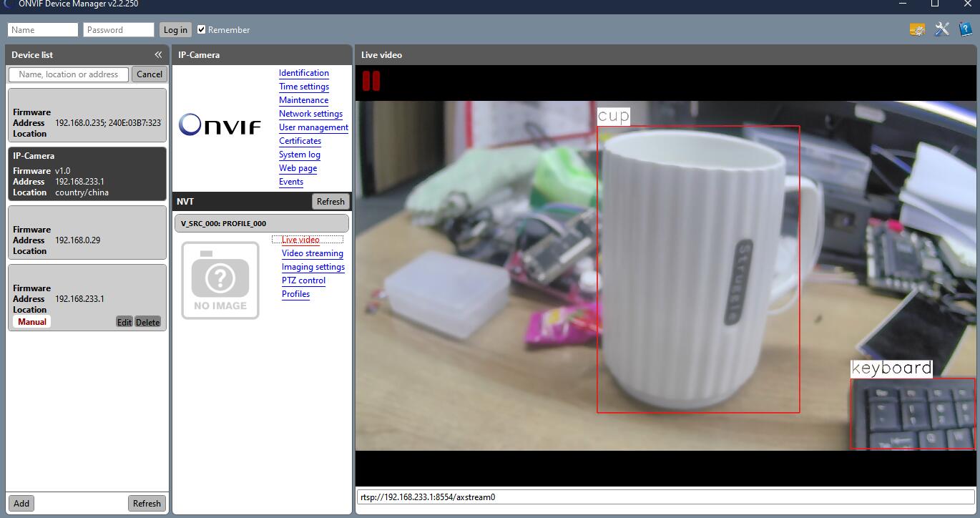This screenshot has width=980, height=518.
Task: Click the rtsp stream URL field
Action: tap(665, 497)
